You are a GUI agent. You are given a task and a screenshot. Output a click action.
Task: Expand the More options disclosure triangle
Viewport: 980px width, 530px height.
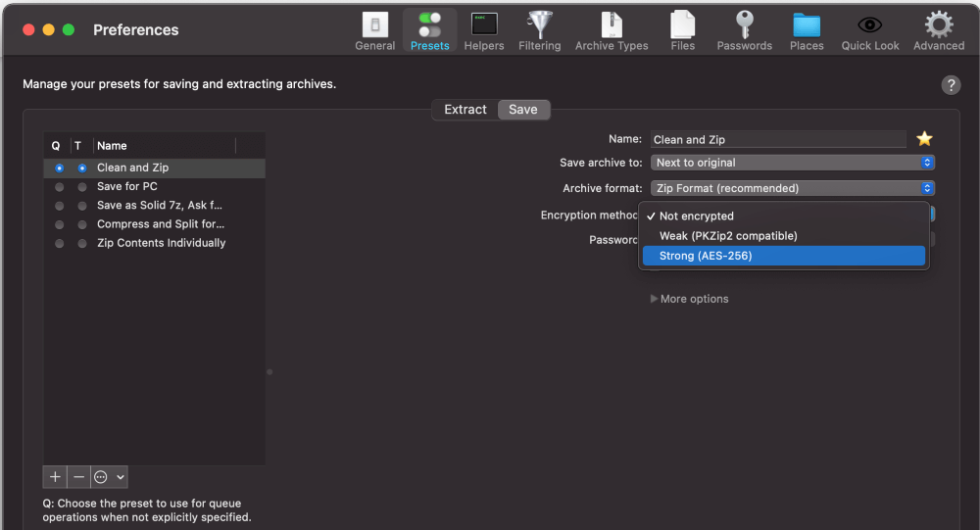[x=654, y=299]
